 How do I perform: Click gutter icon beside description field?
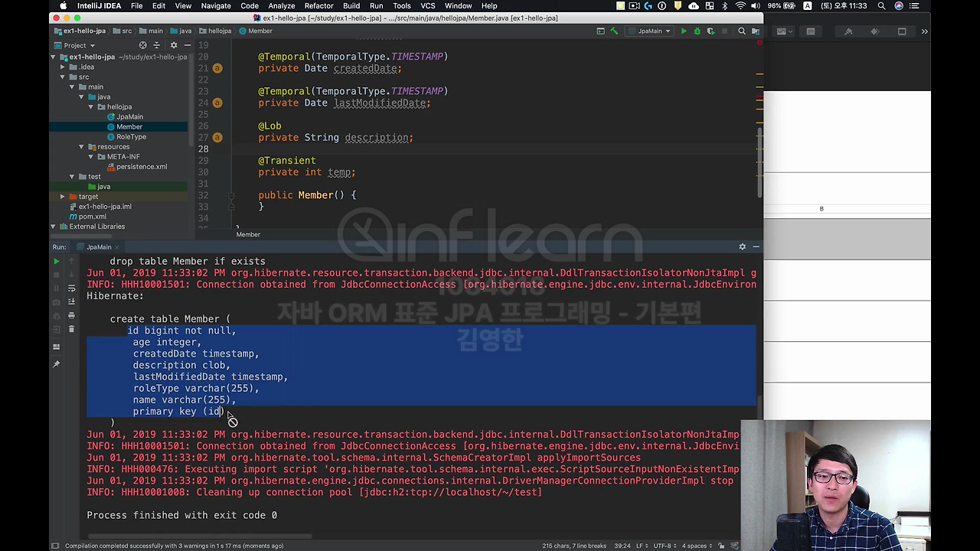(217, 138)
